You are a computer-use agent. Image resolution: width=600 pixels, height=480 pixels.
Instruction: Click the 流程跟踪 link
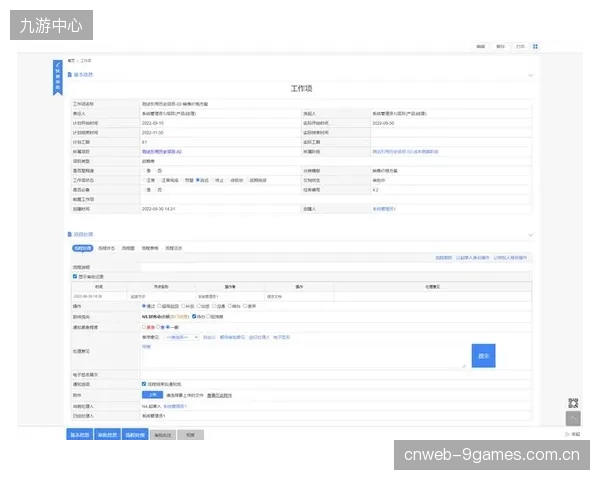tap(443, 258)
